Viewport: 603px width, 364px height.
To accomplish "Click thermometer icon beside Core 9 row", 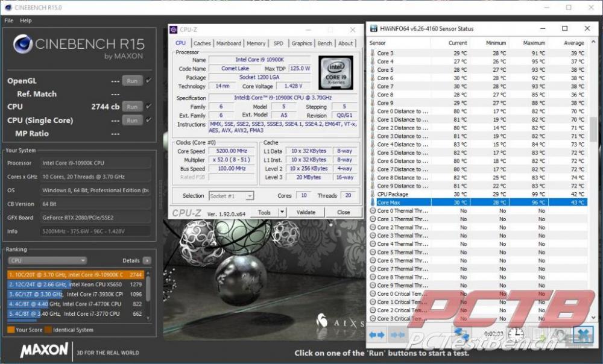I will [372, 103].
